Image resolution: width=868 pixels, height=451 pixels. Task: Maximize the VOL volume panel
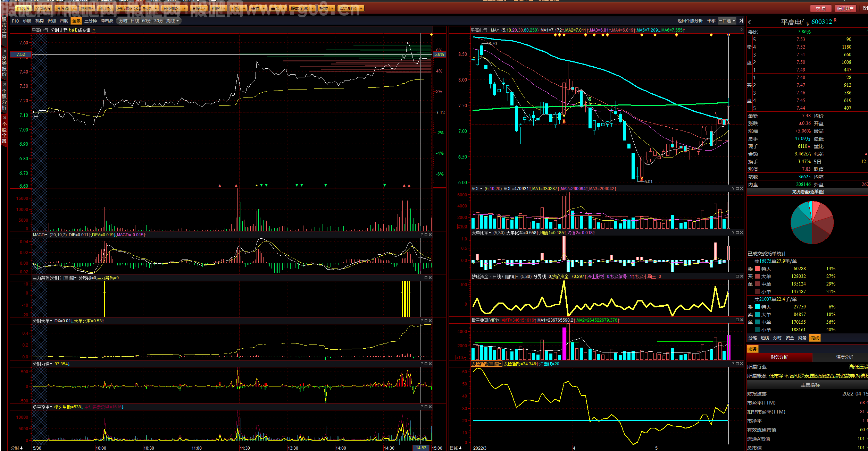point(737,189)
